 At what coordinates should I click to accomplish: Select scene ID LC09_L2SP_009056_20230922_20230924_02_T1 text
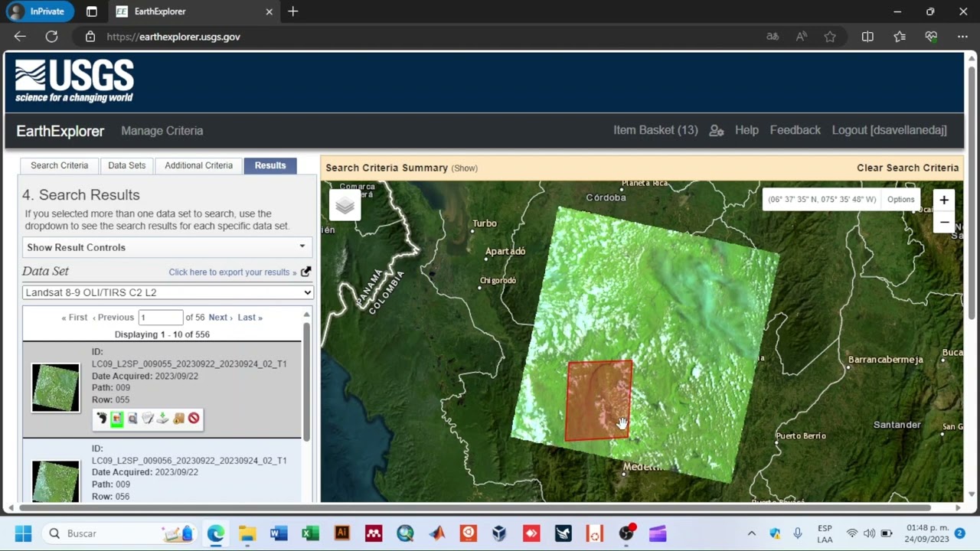tap(189, 461)
